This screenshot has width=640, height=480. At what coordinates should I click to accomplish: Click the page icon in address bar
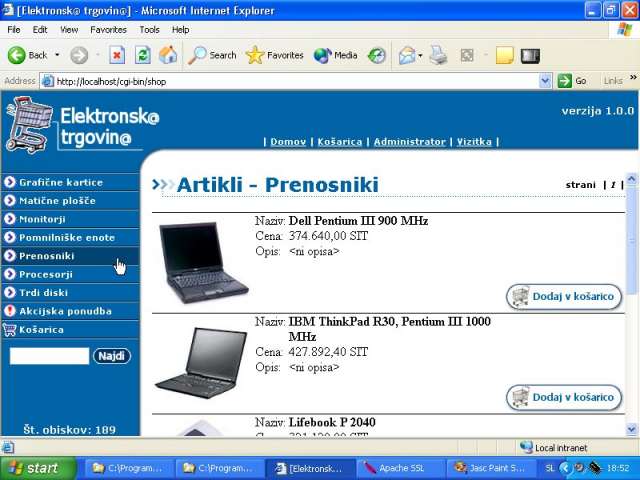48,81
